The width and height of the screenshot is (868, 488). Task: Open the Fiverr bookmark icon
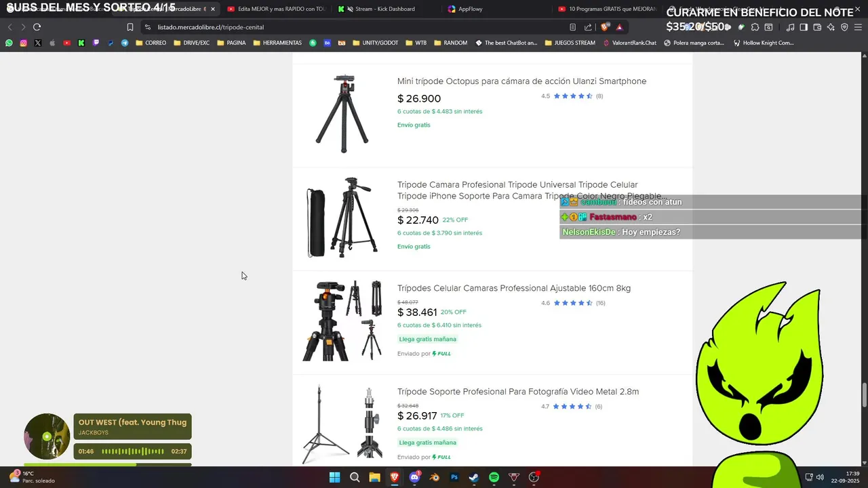click(313, 43)
